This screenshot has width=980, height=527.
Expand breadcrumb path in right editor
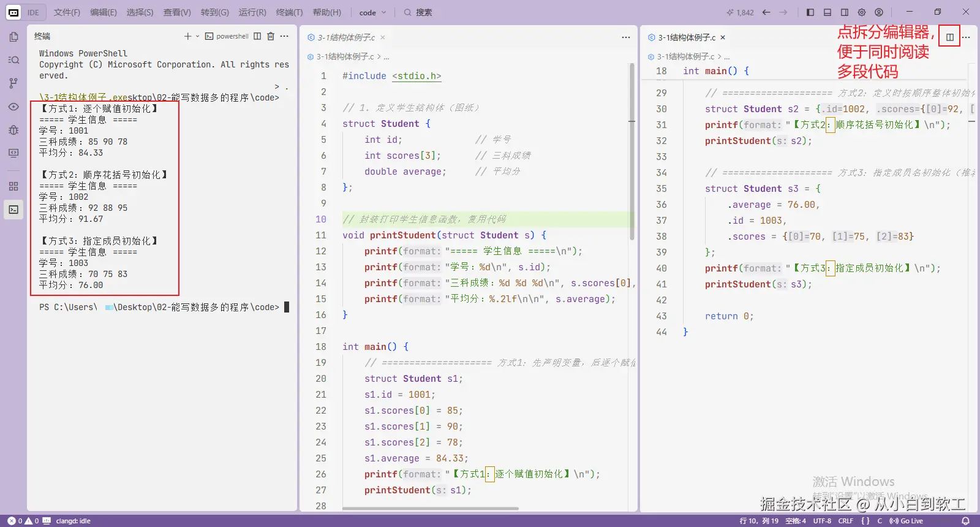[727, 56]
